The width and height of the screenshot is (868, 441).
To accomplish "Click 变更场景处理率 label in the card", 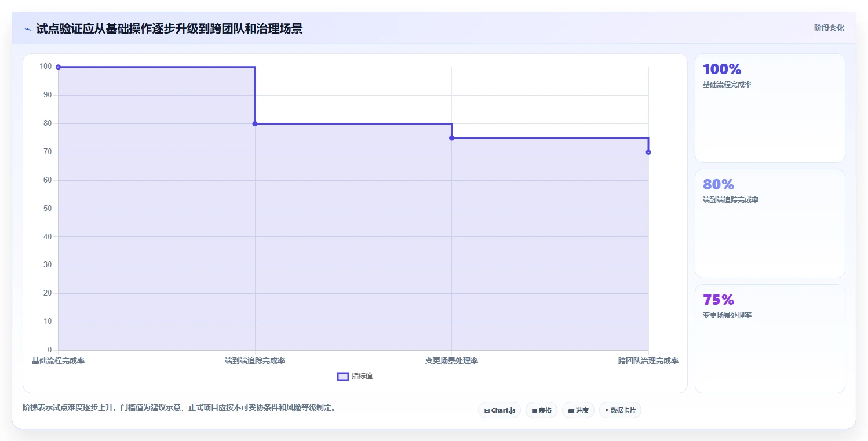I will (x=727, y=315).
